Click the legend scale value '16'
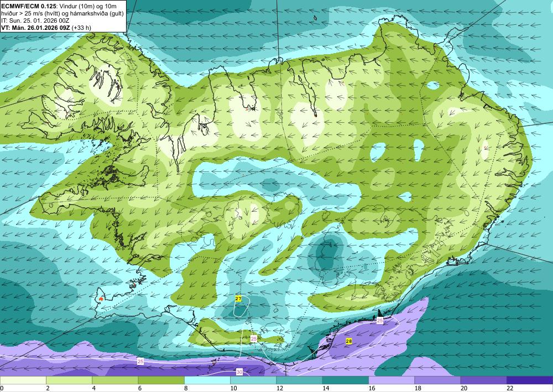The width and height of the screenshot is (553, 392). 372,388
